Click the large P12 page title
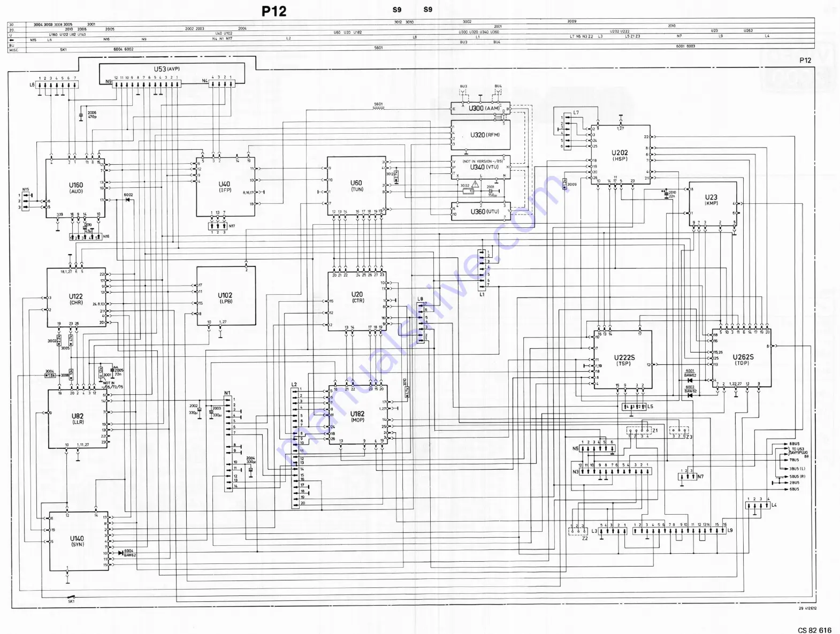 coord(274,11)
